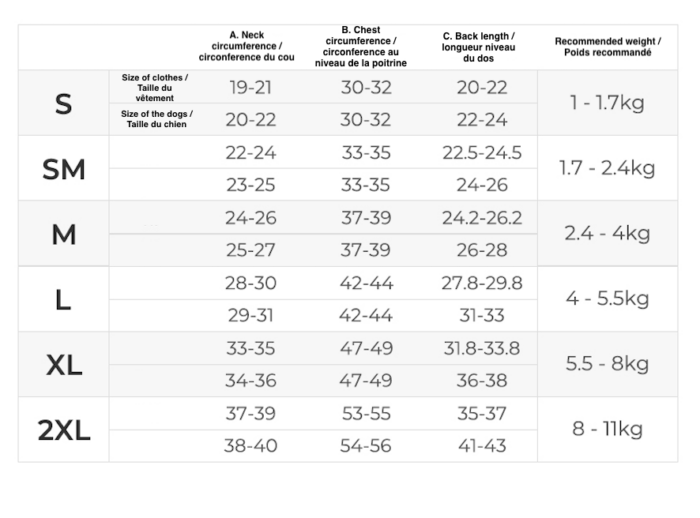Click the 54-56 chest value
Viewport: 700px width, 518px height.
click(366, 446)
